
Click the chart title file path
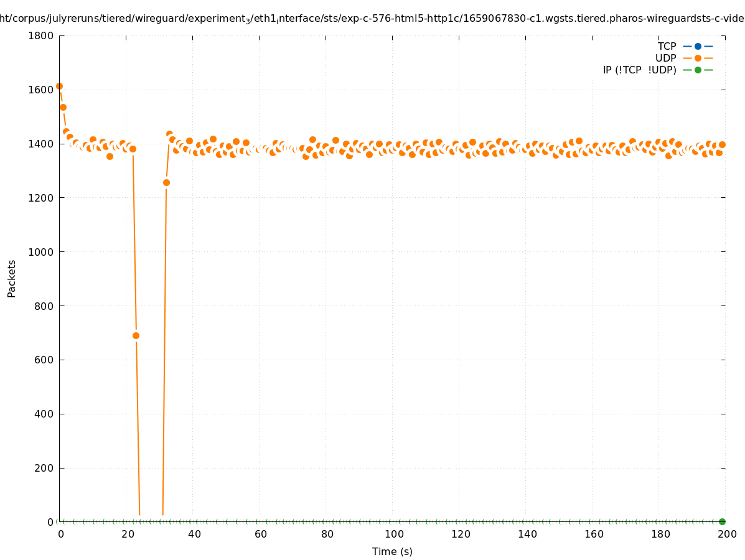coord(372,19)
